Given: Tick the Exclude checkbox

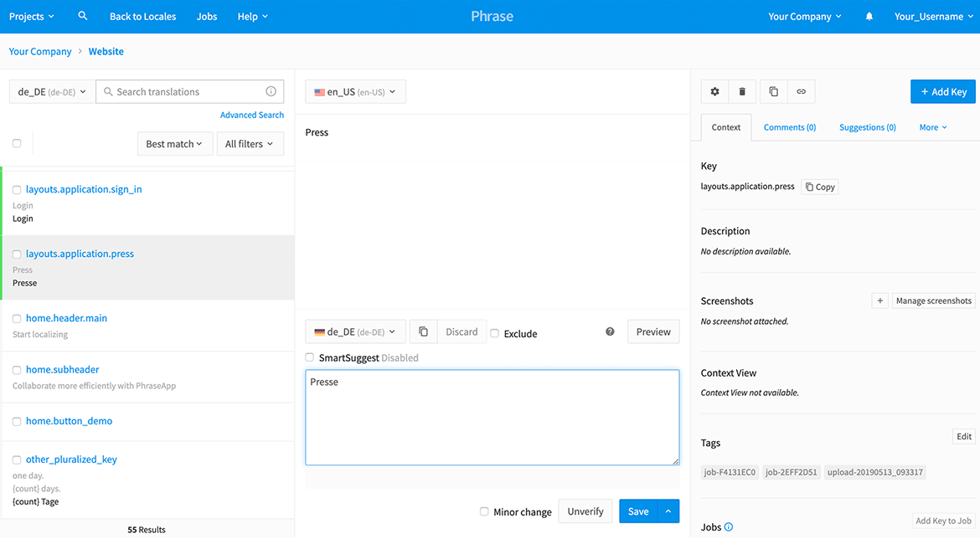Looking at the screenshot, I should pos(494,333).
